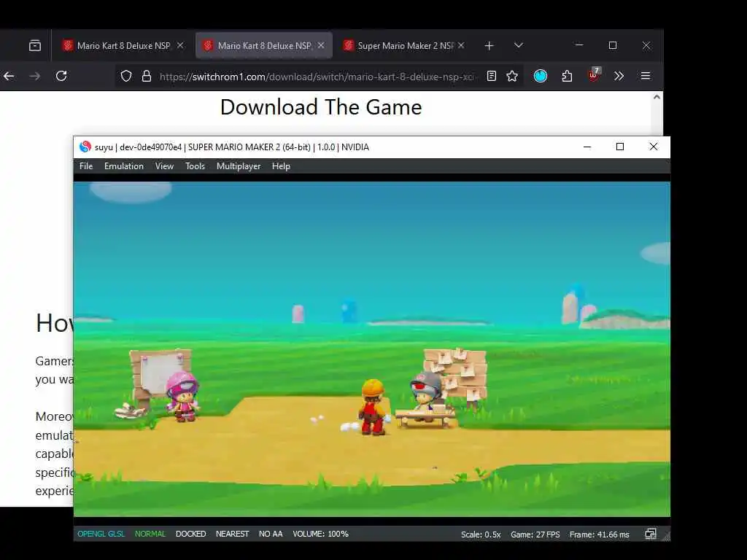Image resolution: width=747 pixels, height=560 pixels.
Task: Click the uBlock Origin icon with badge 7
Action: 594,75
